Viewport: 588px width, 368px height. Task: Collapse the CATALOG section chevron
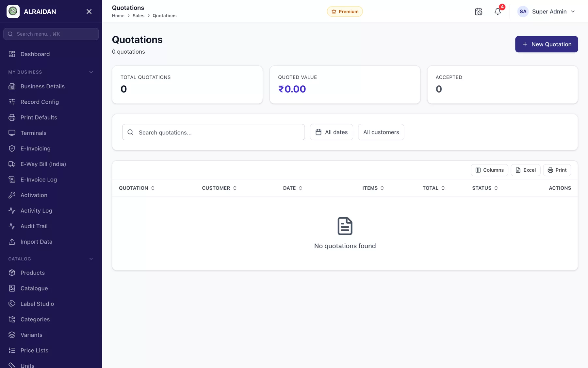(91, 259)
